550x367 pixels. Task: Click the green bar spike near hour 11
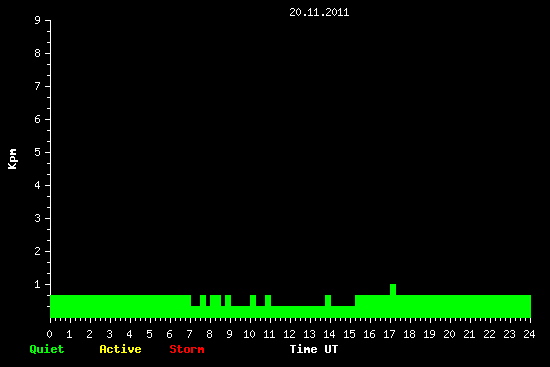click(268, 301)
